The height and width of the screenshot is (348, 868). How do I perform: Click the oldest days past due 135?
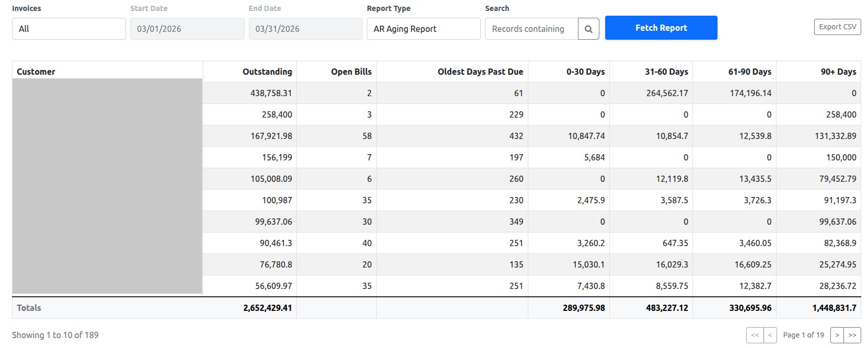click(516, 264)
